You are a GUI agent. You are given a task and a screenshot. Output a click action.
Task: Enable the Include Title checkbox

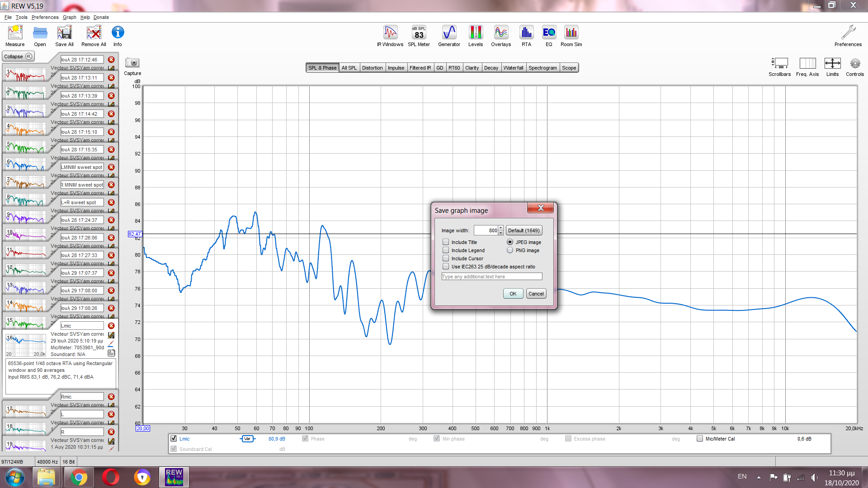click(446, 242)
